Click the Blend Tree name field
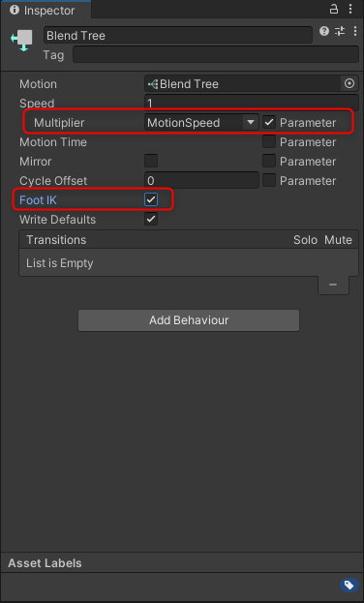Viewport: 364px width, 603px height. click(x=178, y=36)
